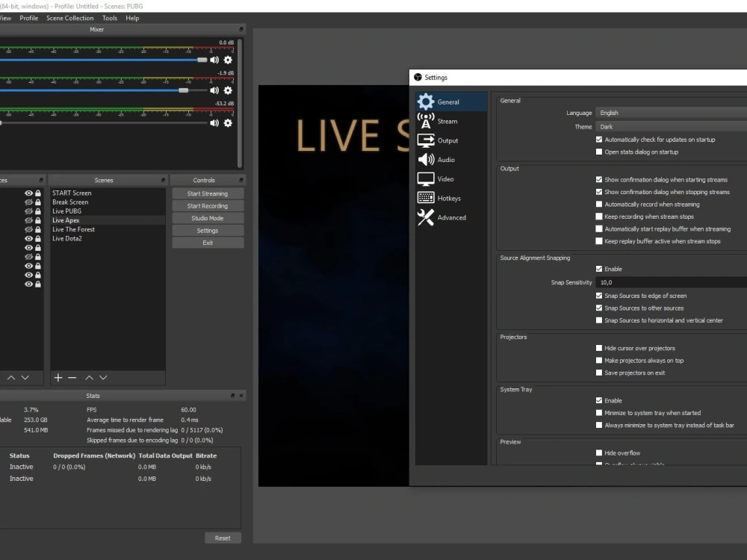Toggle confirmation dialog when stopping streams
Viewport: 747px width, 560px height.
[x=599, y=192]
